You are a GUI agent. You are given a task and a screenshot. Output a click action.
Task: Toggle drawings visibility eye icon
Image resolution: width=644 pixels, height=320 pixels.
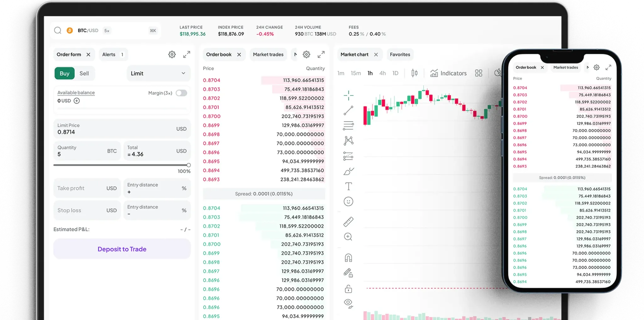click(x=348, y=303)
